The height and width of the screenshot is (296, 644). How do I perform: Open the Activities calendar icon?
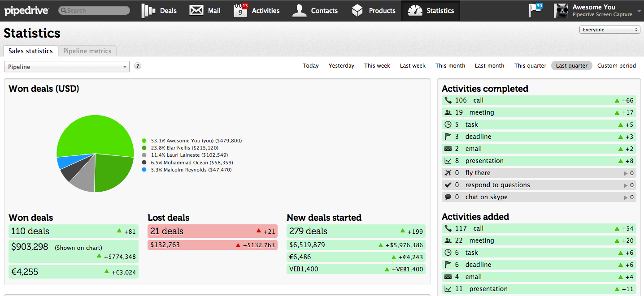coord(240,11)
